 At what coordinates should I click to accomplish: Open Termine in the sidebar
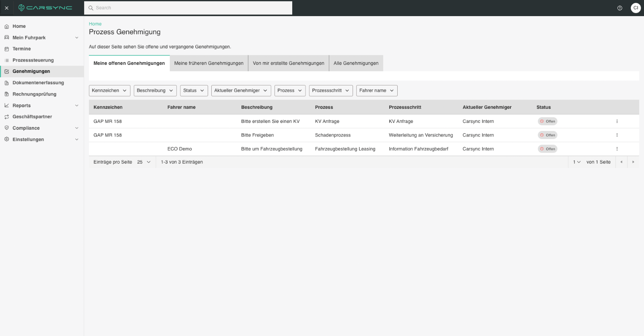[x=42, y=49]
